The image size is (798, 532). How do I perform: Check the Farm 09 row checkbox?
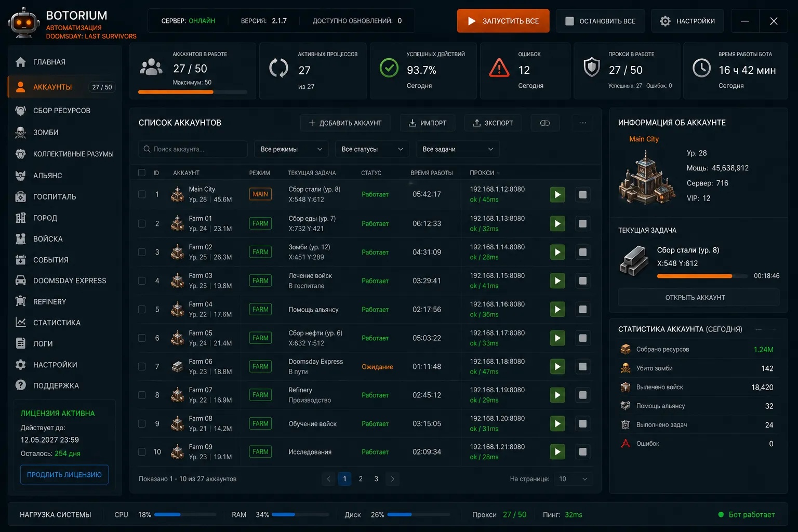(x=142, y=451)
